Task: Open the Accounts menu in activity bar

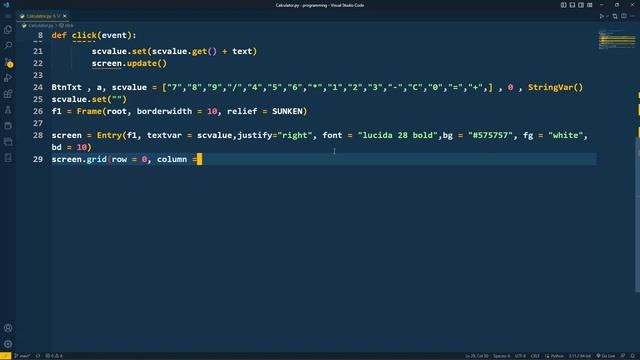Action: tap(8, 328)
